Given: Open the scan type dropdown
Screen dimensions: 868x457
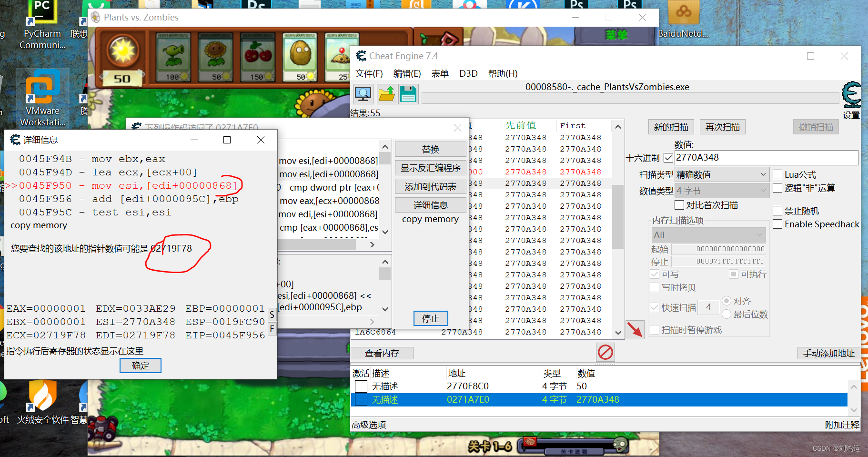Looking at the screenshot, I should [721, 174].
